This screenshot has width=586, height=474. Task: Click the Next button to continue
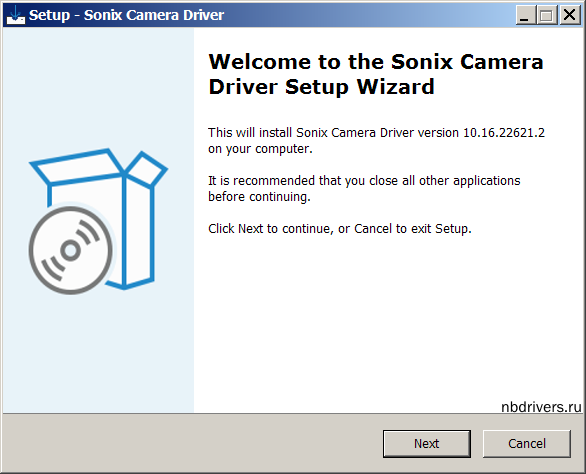tap(426, 444)
